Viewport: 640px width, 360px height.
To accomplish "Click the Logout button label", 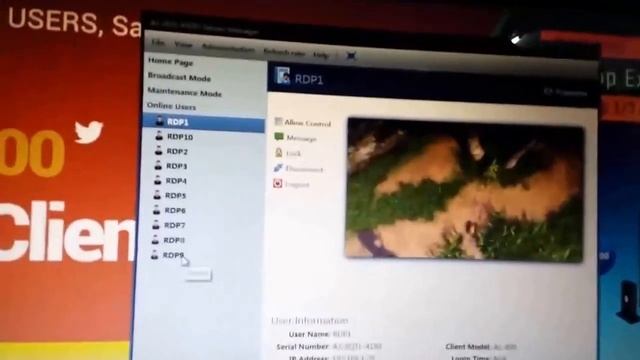I will 297,184.
